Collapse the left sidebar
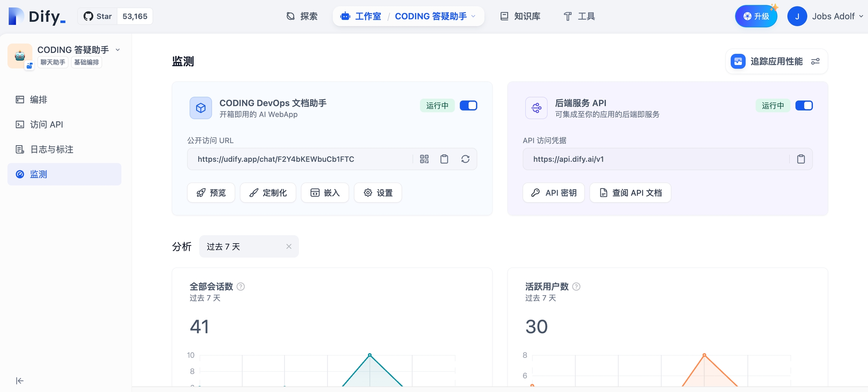Screen dimensions: 868x392 (20, 381)
